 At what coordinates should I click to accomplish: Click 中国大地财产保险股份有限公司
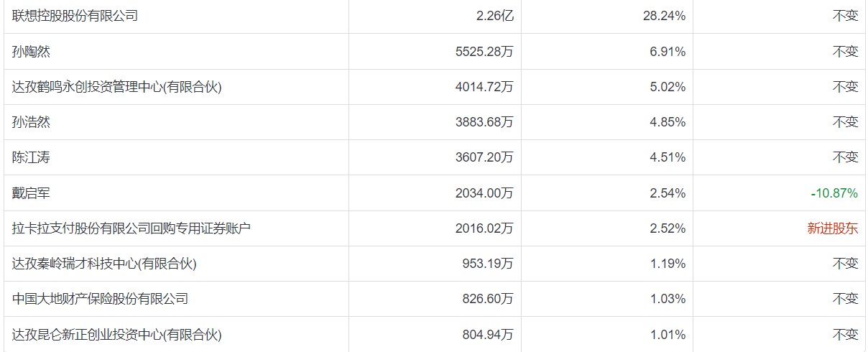click(x=101, y=299)
